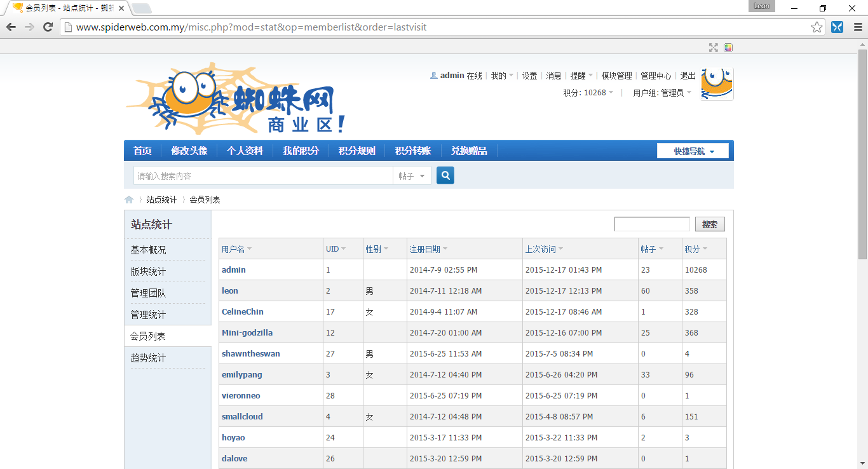Open the Chrome menu hamburger icon
Image resolution: width=868 pixels, height=469 pixels.
pyautogui.click(x=857, y=27)
